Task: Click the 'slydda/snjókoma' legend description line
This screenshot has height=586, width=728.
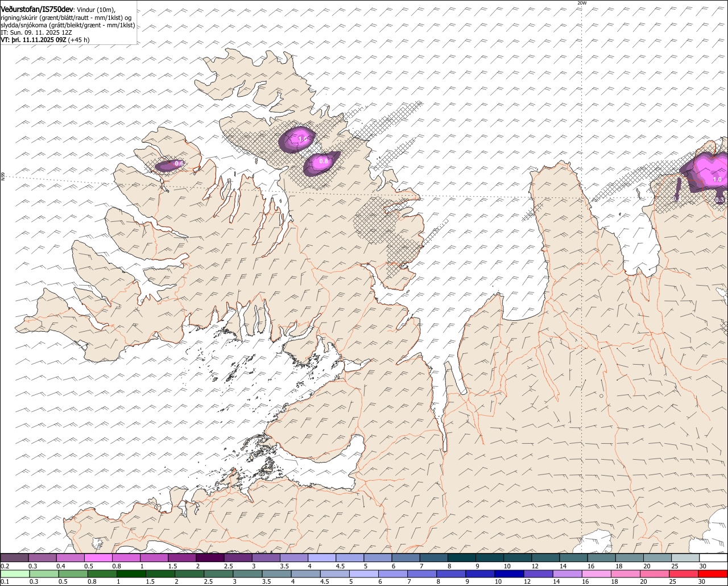Action: coord(68,25)
